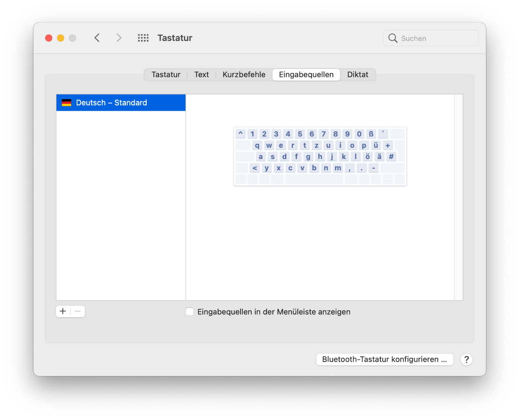Click the g key in keyboard preview
This screenshot has height=420, width=519.
tap(308, 157)
